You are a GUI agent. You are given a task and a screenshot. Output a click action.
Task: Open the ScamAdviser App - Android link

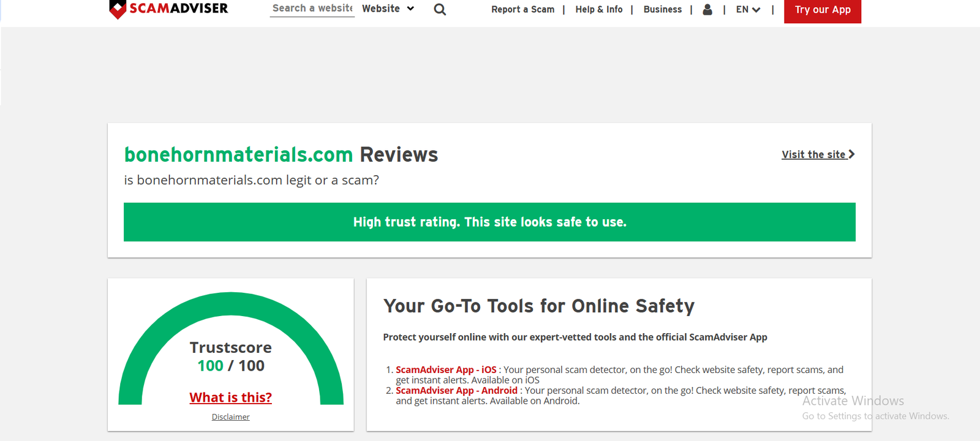[456, 391]
